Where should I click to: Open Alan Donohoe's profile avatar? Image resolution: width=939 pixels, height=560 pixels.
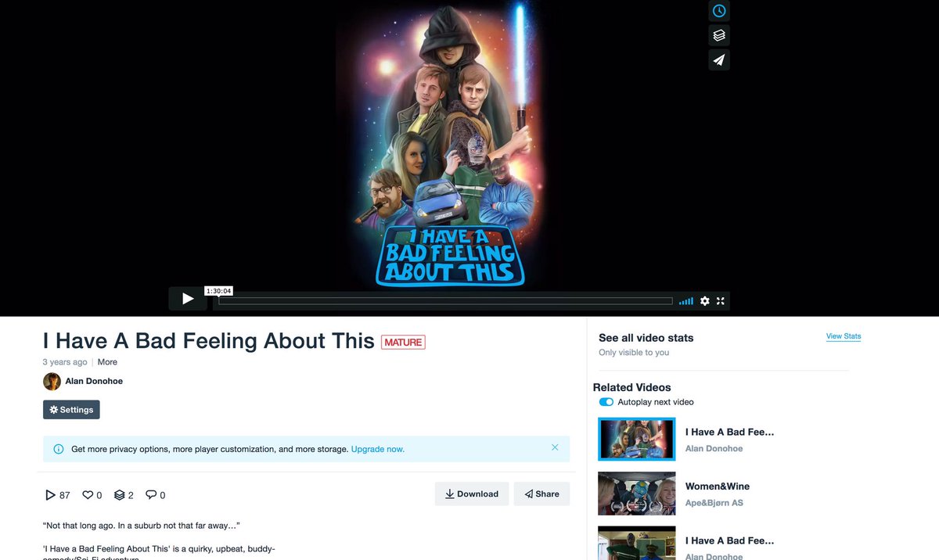52,382
